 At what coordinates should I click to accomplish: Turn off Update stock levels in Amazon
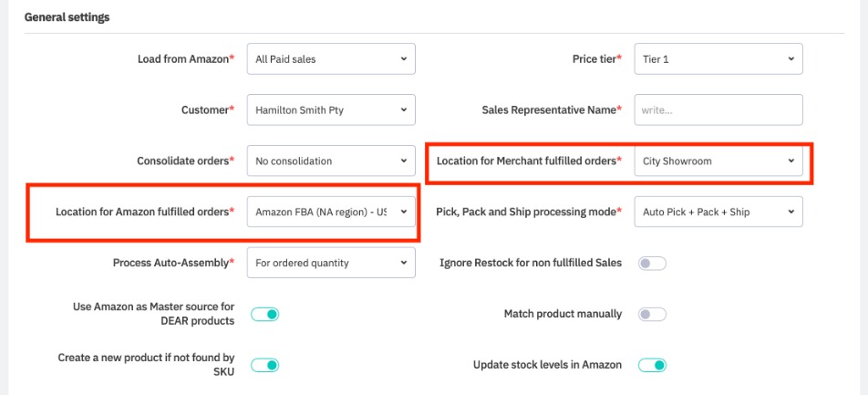pyautogui.click(x=653, y=365)
